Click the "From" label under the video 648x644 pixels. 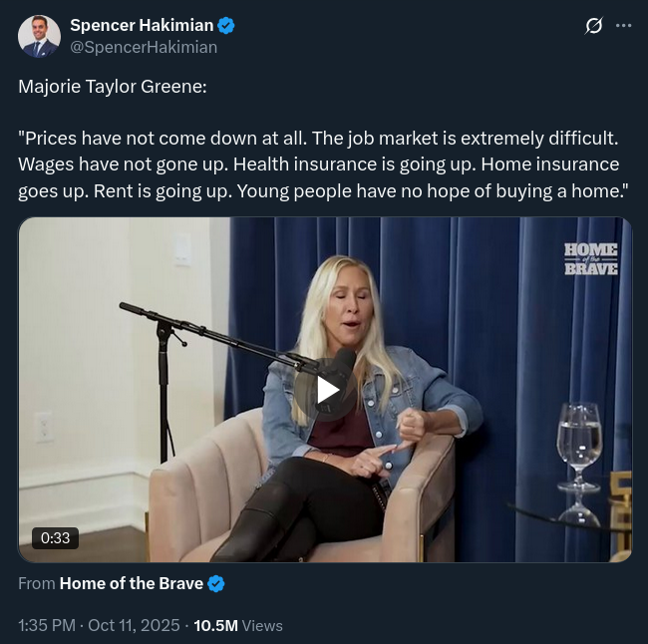37,583
